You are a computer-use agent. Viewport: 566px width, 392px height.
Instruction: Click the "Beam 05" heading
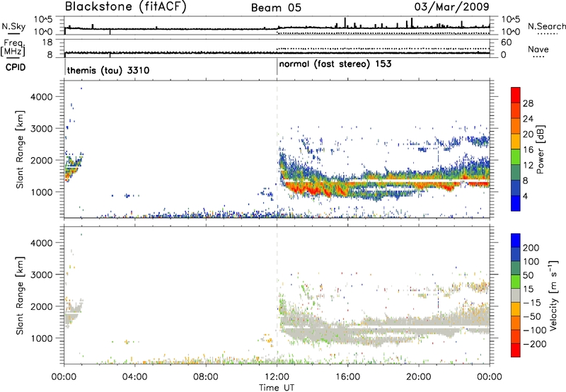click(276, 8)
